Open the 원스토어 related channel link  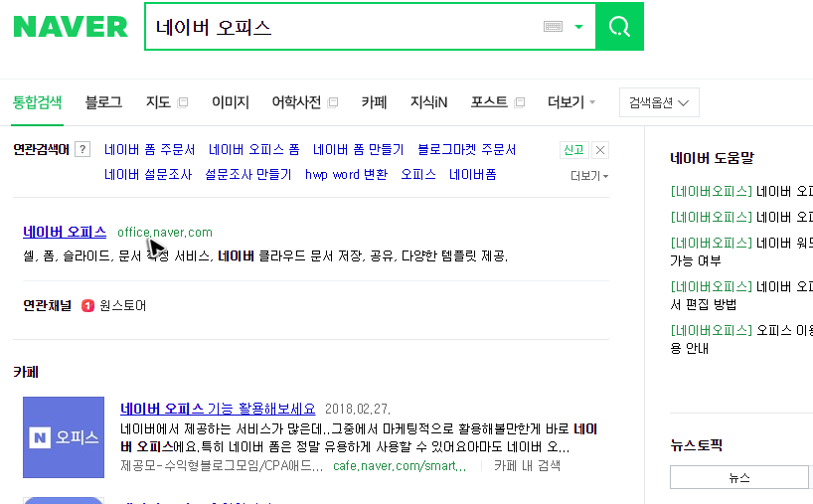pyautogui.click(x=122, y=306)
